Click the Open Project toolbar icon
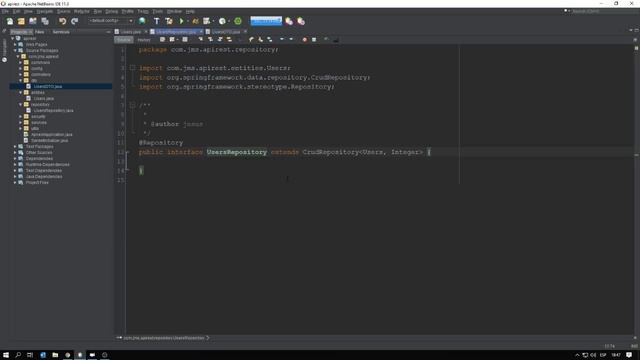This screenshot has width=640, height=360. [33, 21]
